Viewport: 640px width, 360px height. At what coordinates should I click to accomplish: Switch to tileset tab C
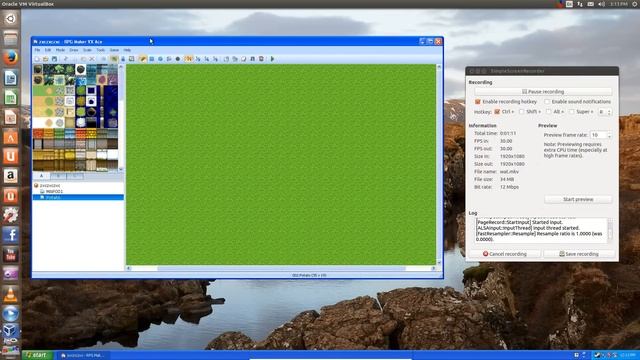75,176
